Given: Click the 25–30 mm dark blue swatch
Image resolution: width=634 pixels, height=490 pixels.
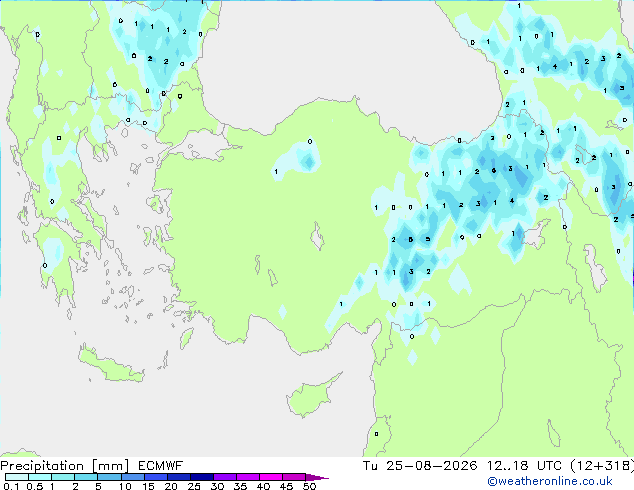Looking at the screenshot, I should click(x=201, y=477).
